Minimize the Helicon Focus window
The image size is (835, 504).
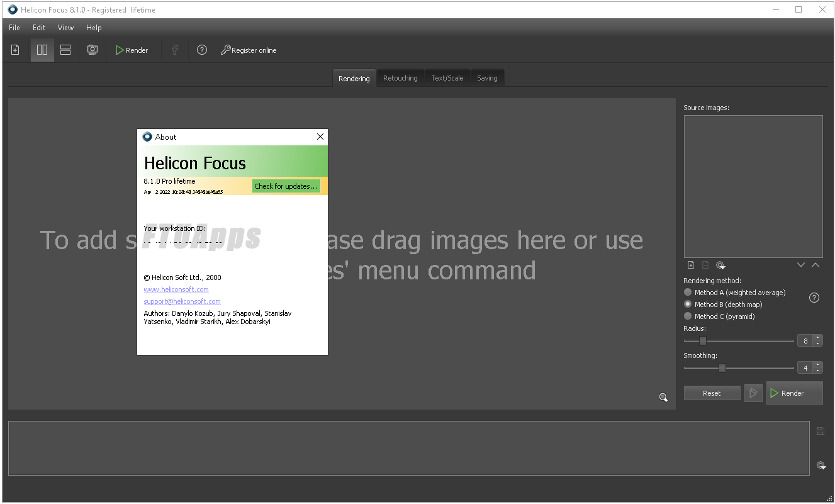click(775, 9)
